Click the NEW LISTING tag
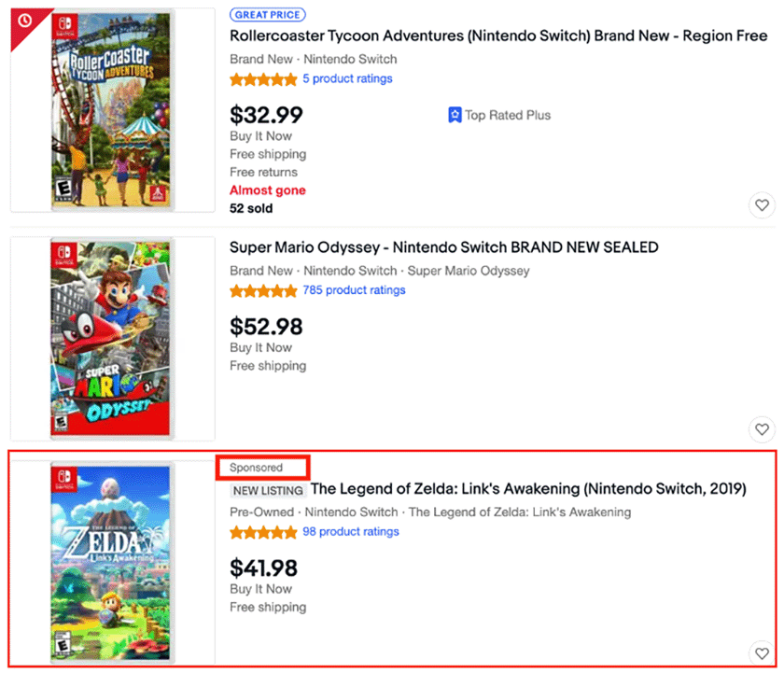The width and height of the screenshot is (784, 673). [268, 490]
